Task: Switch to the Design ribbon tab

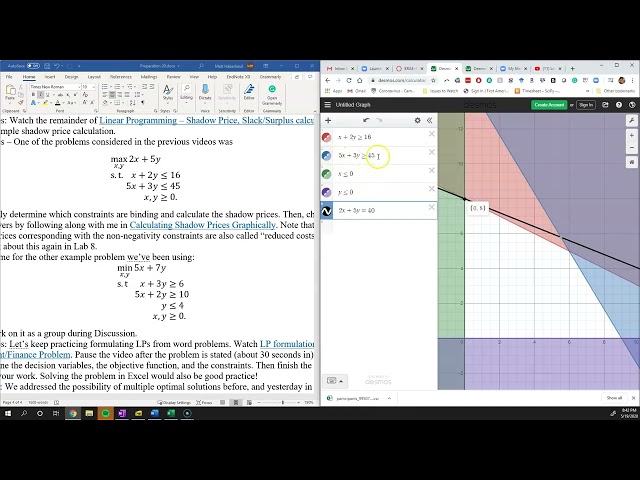Action: (71, 77)
